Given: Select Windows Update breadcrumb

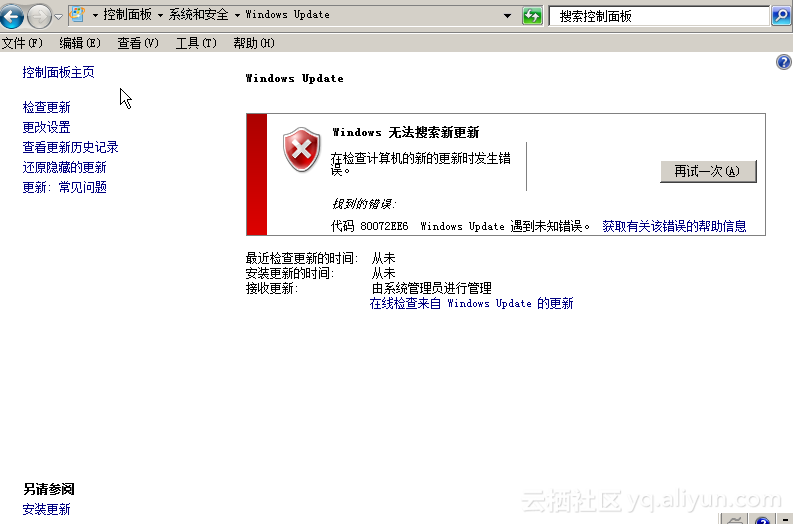Looking at the screenshot, I should (287, 15).
